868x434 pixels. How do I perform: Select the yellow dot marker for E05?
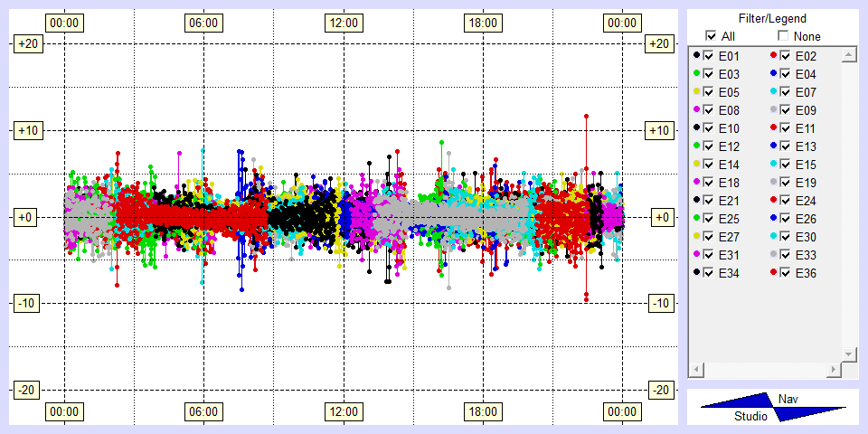[x=695, y=92]
